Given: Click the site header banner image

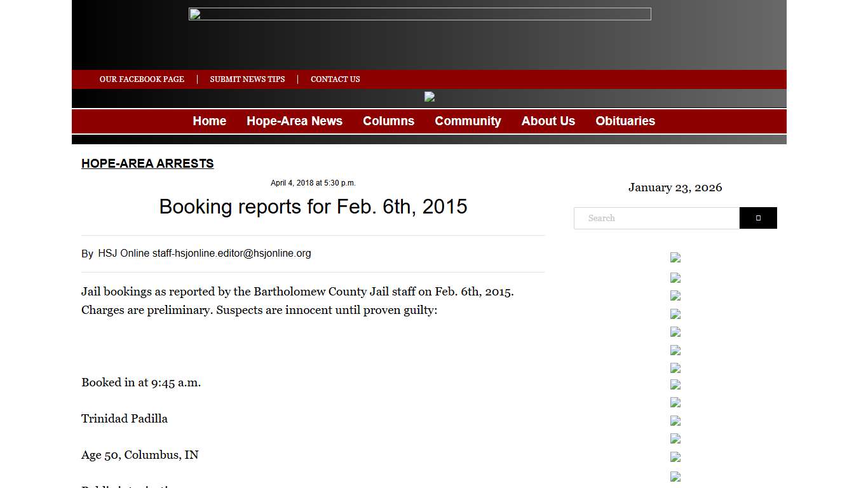Looking at the screenshot, I should point(419,13).
